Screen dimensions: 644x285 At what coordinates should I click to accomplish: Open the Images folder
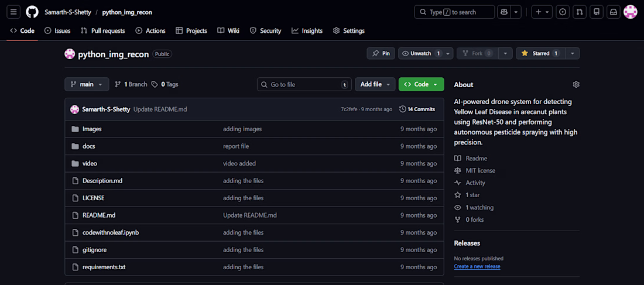[91, 129]
